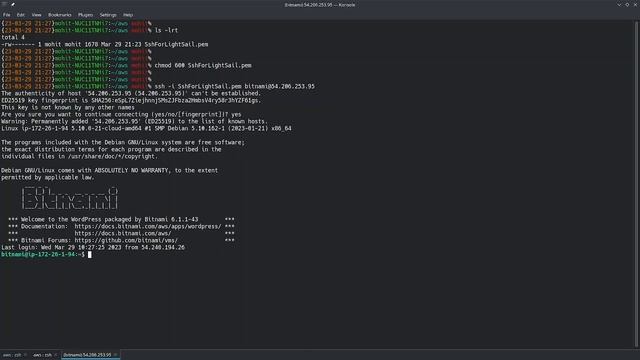Viewport: 640px width, 360px height.
Task: Open the Bookmarks menu
Action: pyautogui.click(x=60, y=15)
